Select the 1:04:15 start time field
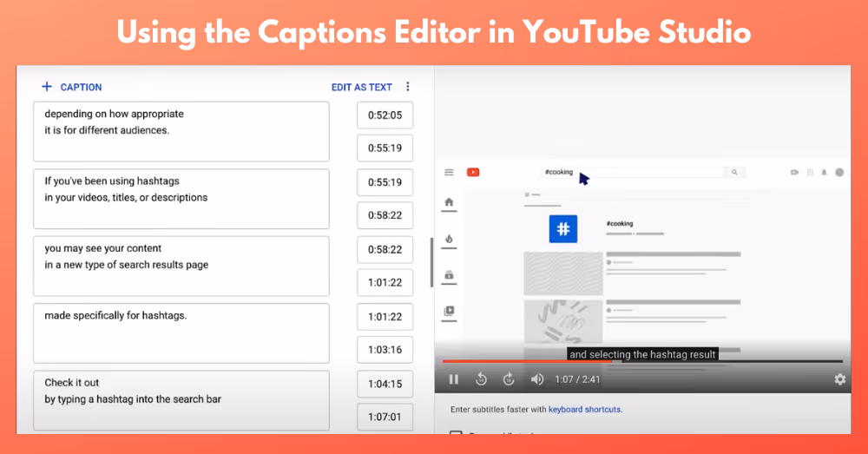This screenshot has width=868, height=454. 385,384
